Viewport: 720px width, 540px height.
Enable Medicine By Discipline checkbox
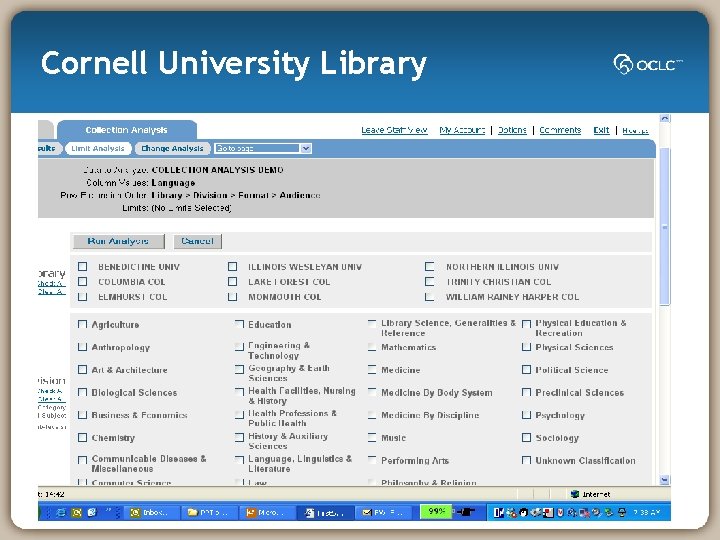(x=372, y=415)
